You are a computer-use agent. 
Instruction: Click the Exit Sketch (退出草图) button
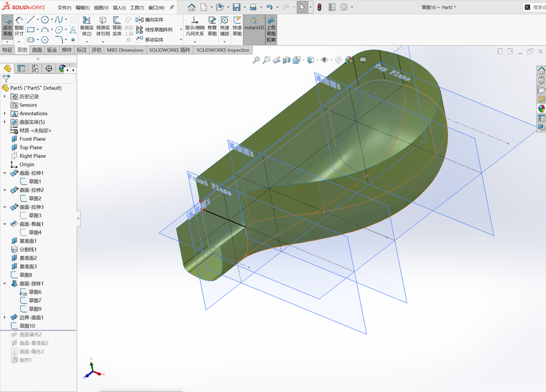click(7, 27)
